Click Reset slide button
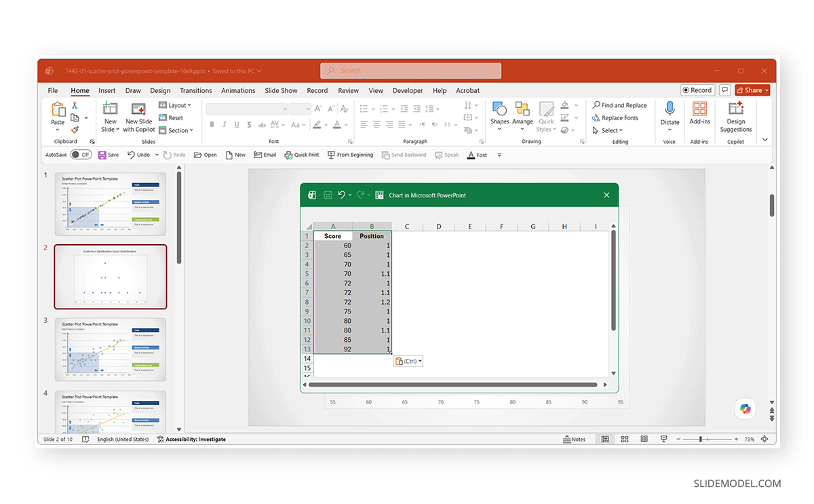The width and height of the screenshot is (814, 504). [x=171, y=118]
